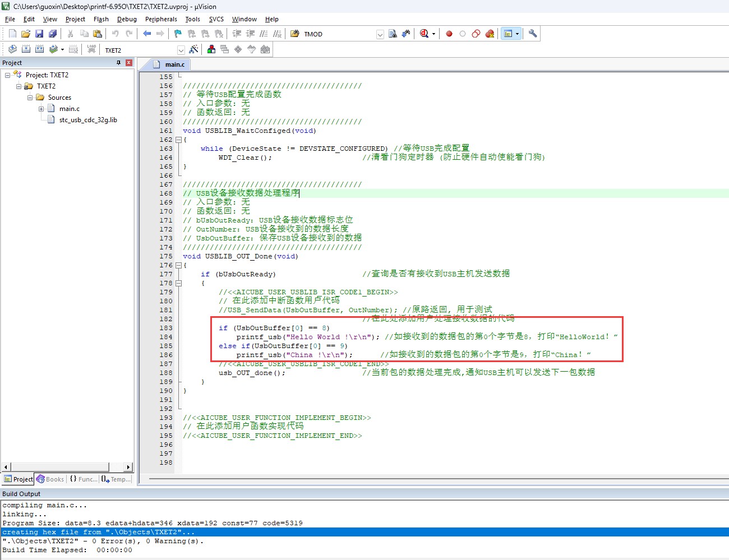Image resolution: width=729 pixels, height=560 pixels.
Task: Open the debug session dropdown arrow
Action: [433, 34]
